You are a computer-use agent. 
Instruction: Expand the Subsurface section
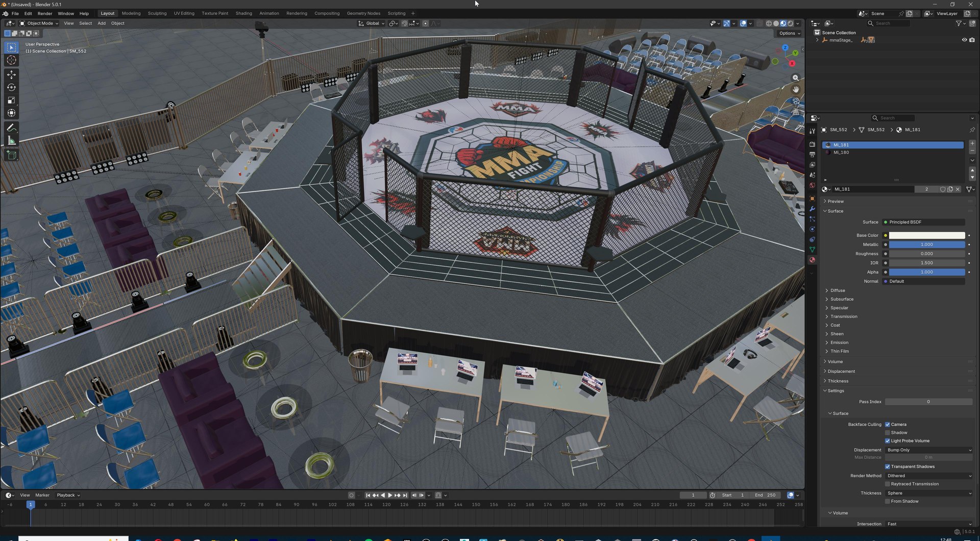tap(842, 299)
